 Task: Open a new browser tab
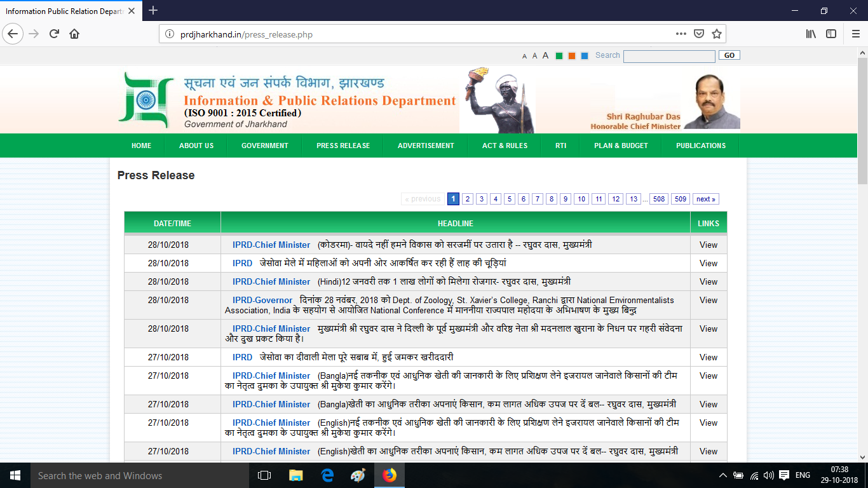click(153, 11)
